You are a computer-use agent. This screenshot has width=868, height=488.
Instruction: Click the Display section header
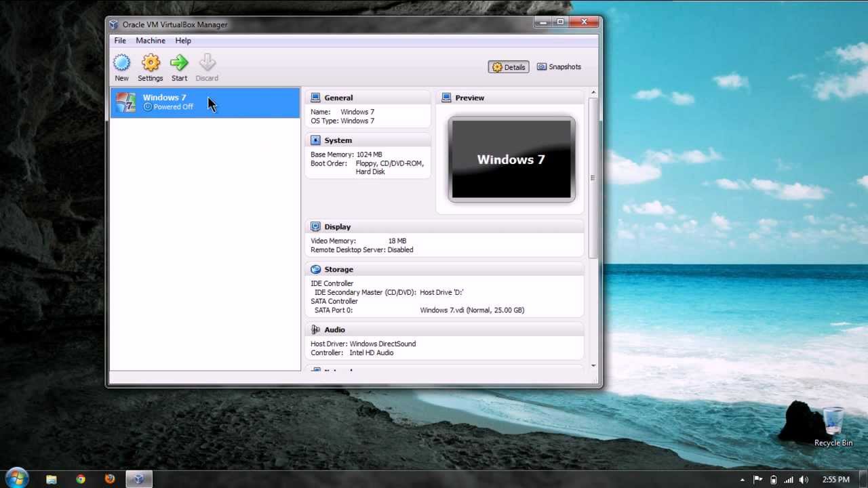pos(445,226)
